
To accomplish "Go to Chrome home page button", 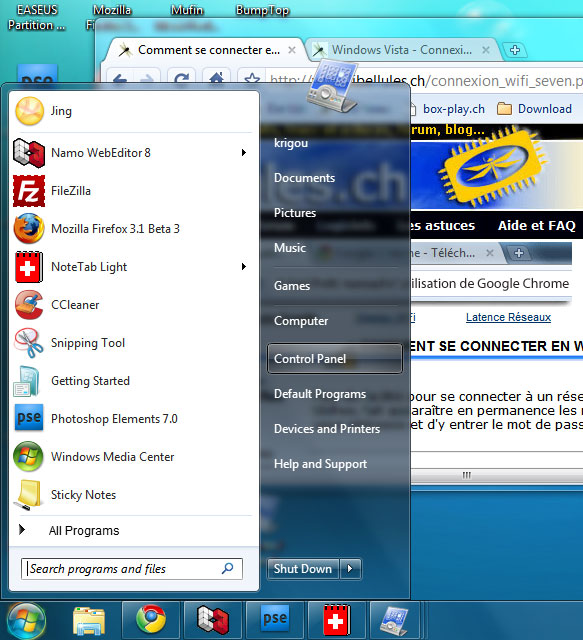I will [x=216, y=78].
